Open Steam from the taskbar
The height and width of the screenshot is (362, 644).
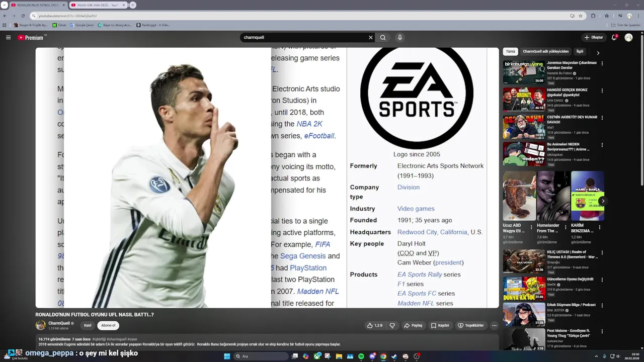[394, 356]
